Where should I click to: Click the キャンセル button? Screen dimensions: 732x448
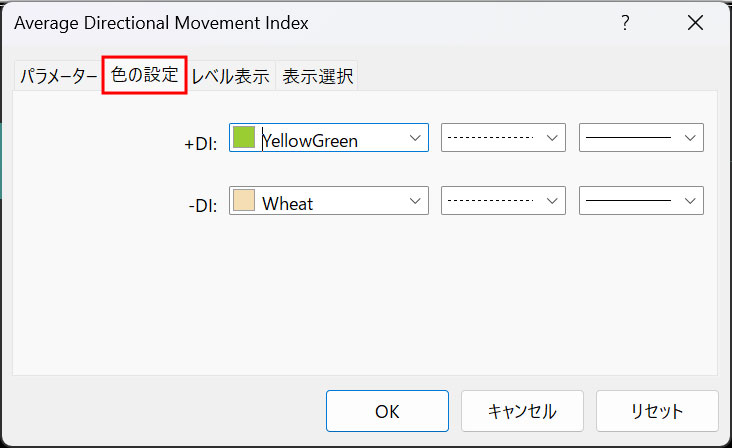(522, 411)
